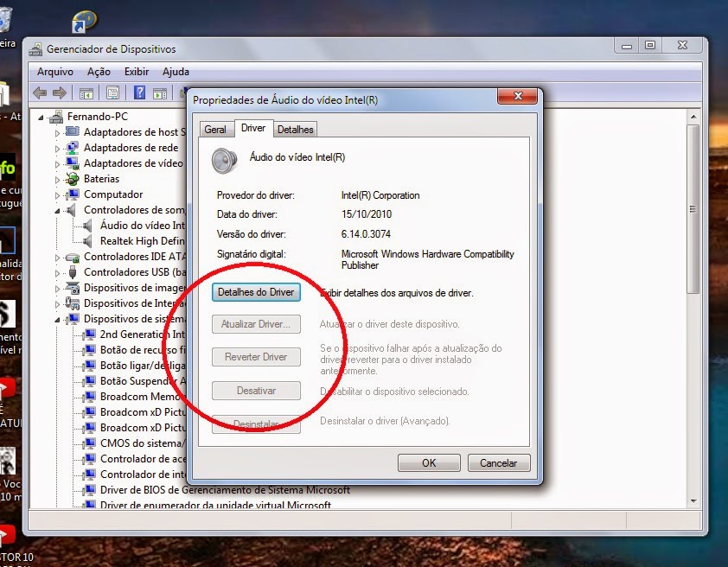Expand the Computador node
728x567 pixels.
(58, 195)
